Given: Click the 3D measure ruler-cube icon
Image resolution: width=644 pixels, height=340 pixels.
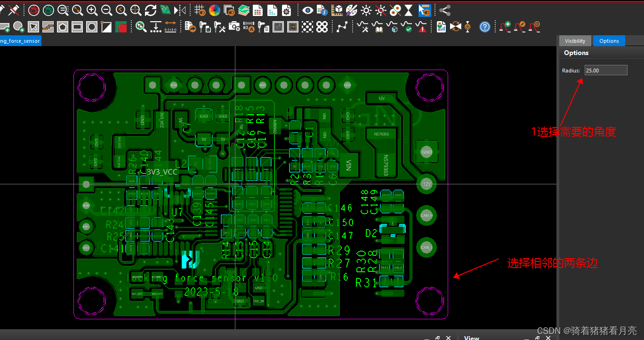Looking at the screenshot, I should click(x=337, y=9).
